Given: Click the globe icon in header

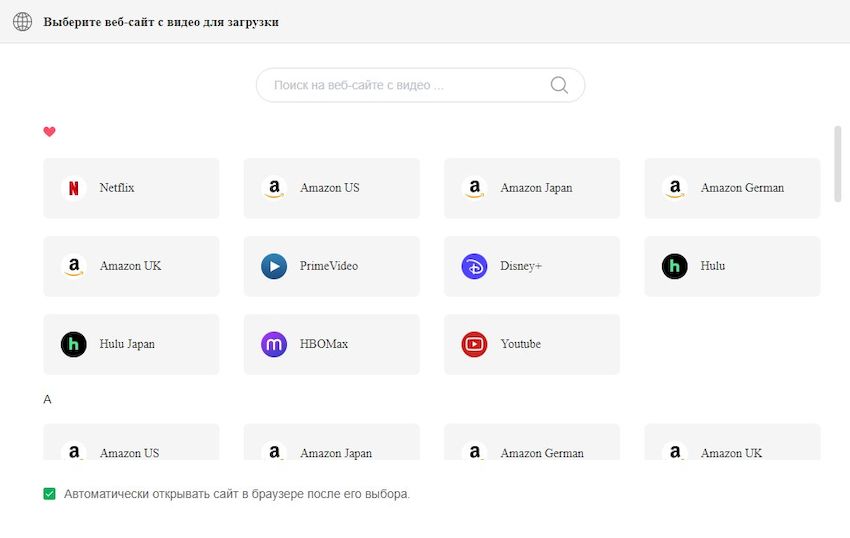Looking at the screenshot, I should 22,22.
